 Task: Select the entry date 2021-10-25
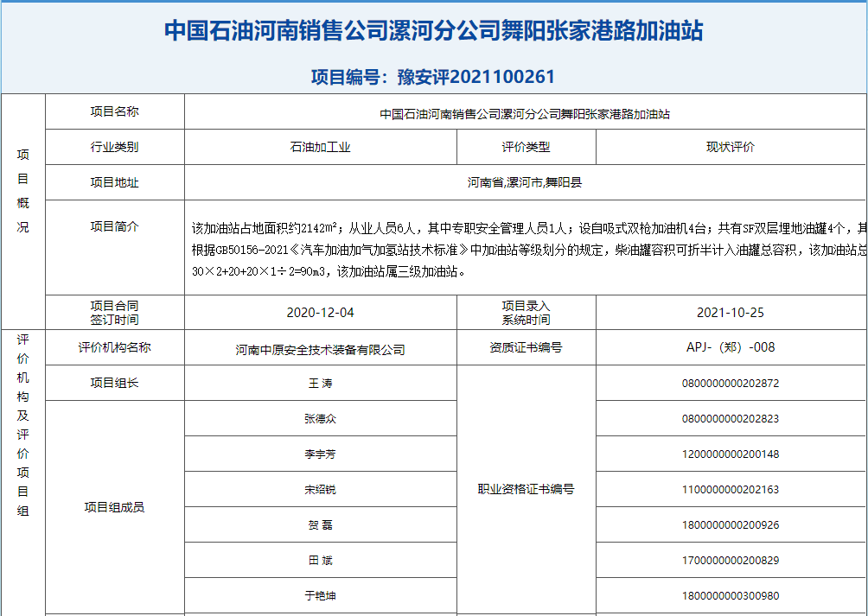coord(731,313)
